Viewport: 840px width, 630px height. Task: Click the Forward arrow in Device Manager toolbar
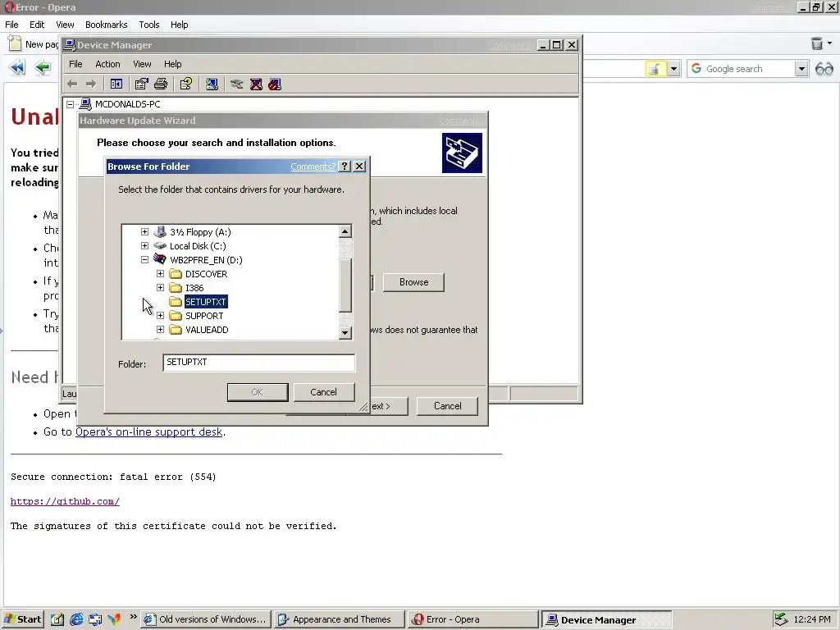(91, 84)
